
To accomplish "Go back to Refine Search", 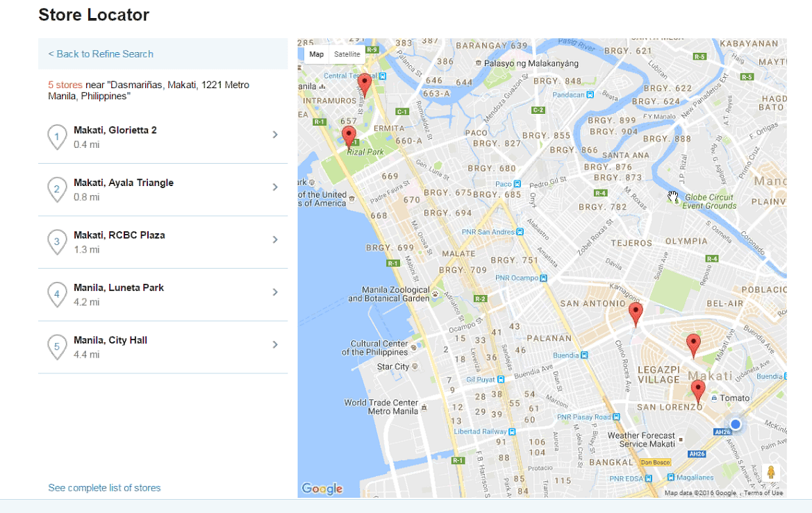I will [101, 54].
